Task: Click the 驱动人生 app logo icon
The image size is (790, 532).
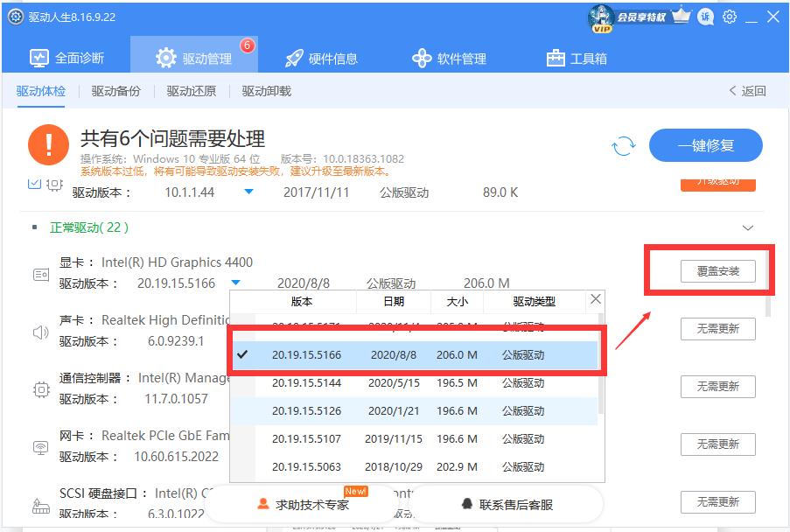Action: coord(16,17)
